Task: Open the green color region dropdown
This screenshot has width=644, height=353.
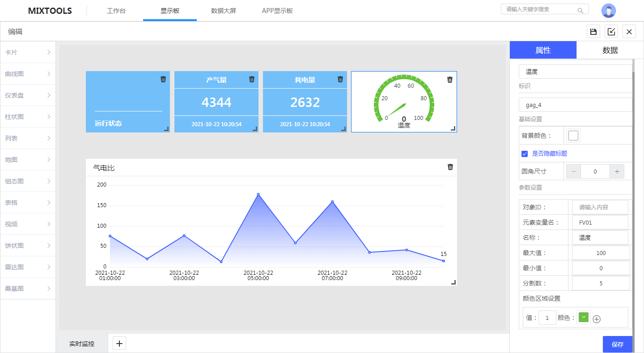Action: [584, 317]
